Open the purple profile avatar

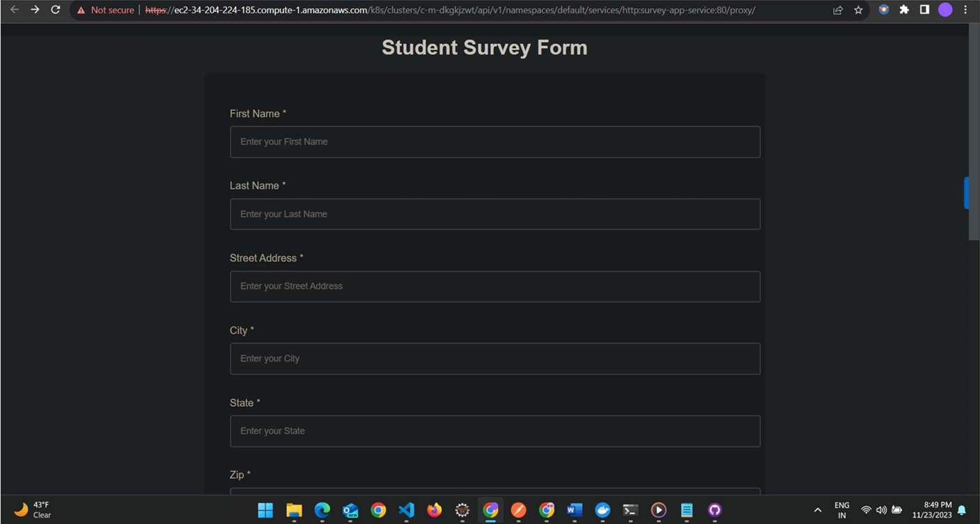[x=945, y=10]
